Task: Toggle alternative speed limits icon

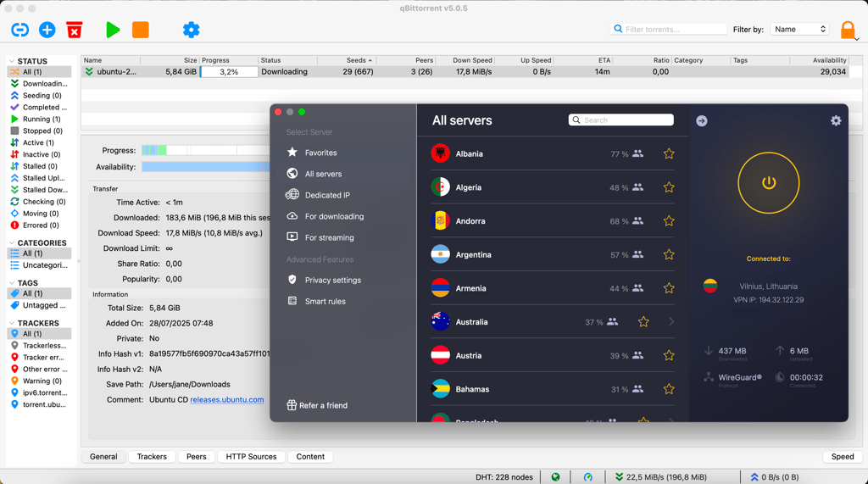Action: coord(588,477)
